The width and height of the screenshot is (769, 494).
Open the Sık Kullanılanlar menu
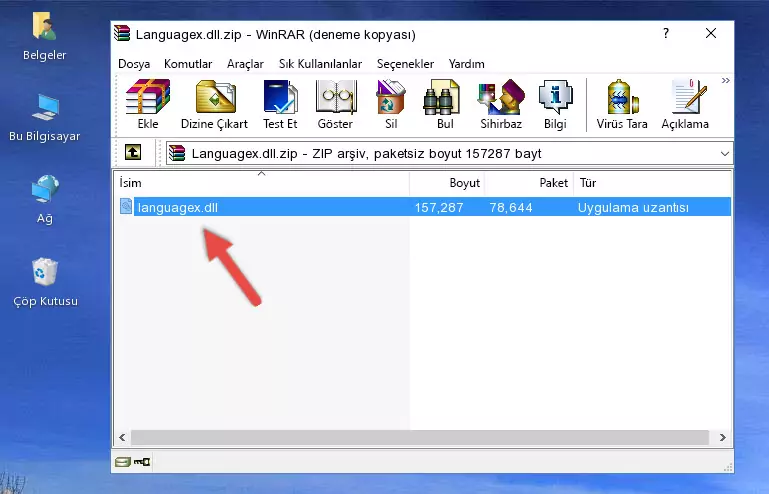coord(320,64)
